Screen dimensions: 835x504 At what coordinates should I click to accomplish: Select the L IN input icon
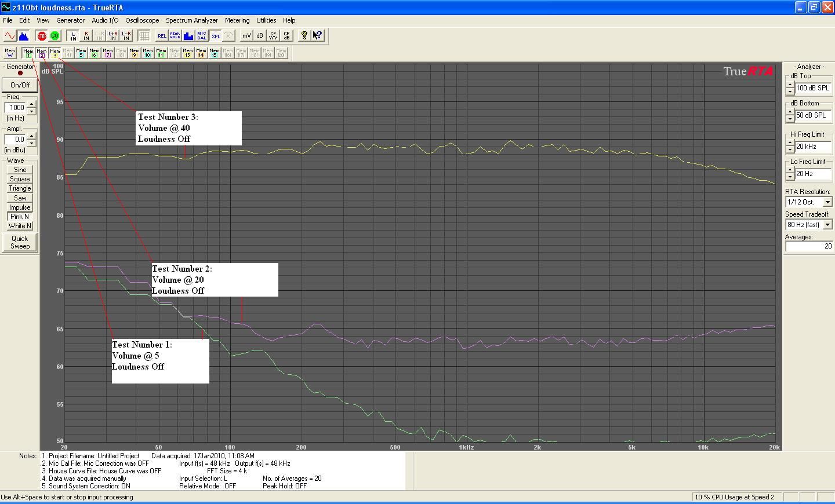point(72,36)
